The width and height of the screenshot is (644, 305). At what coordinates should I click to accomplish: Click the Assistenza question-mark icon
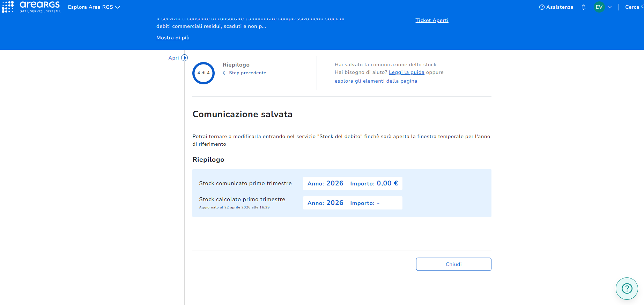point(542,7)
